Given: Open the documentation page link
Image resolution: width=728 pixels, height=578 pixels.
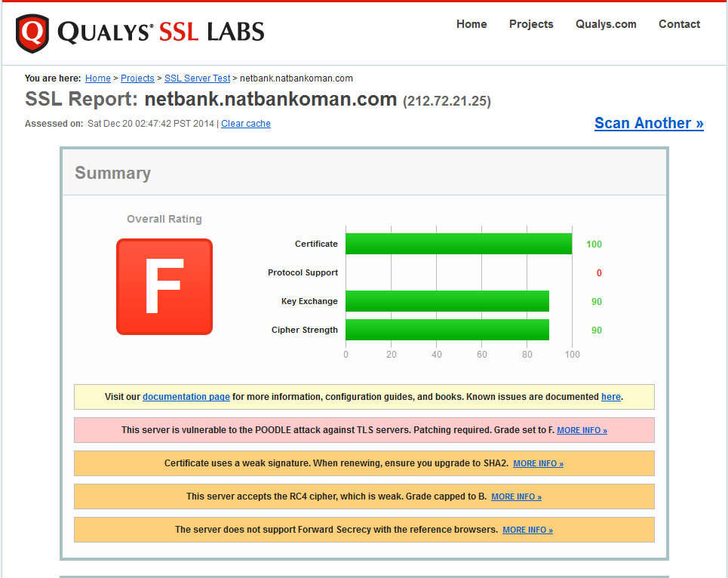Looking at the screenshot, I should pyautogui.click(x=186, y=397).
